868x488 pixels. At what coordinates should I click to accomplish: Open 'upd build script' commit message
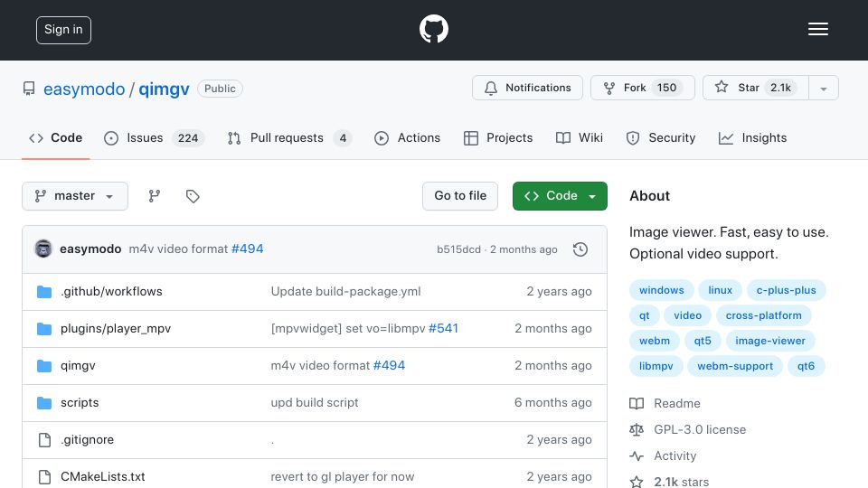(315, 403)
